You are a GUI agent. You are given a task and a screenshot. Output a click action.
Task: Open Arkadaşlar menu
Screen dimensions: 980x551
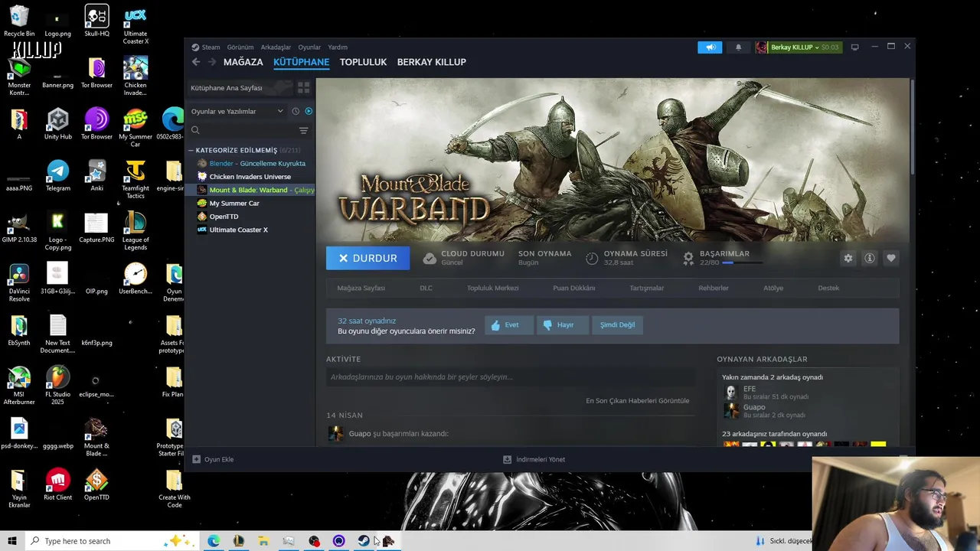[x=276, y=47]
